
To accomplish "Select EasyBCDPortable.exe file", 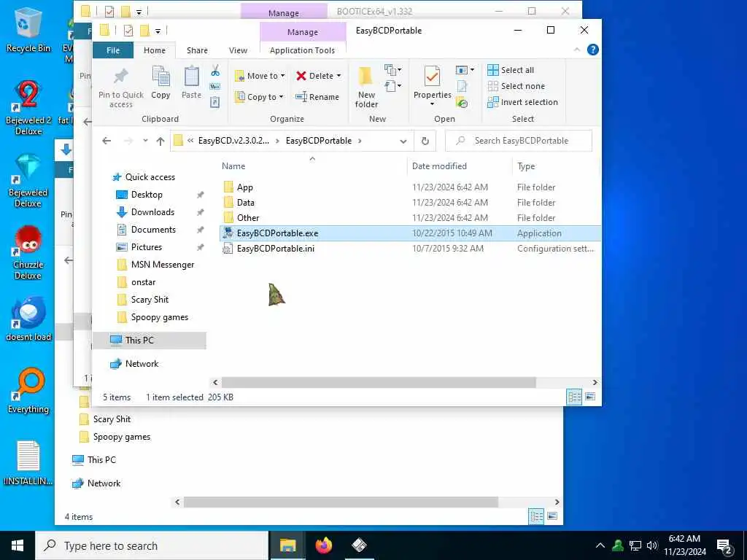I will pos(410,233).
